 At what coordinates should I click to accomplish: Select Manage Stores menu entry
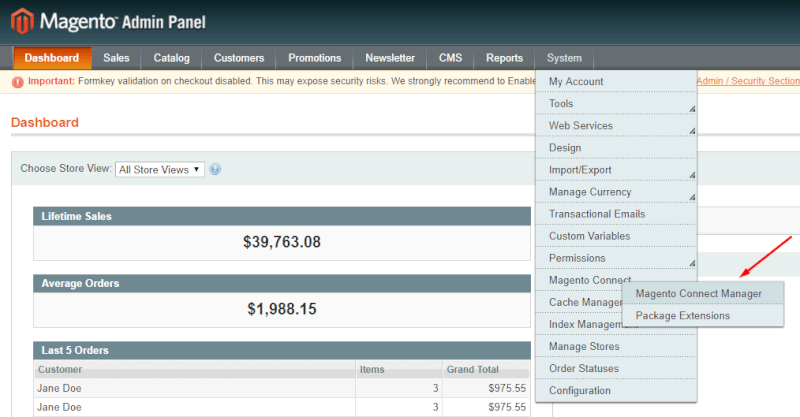[x=616, y=346]
